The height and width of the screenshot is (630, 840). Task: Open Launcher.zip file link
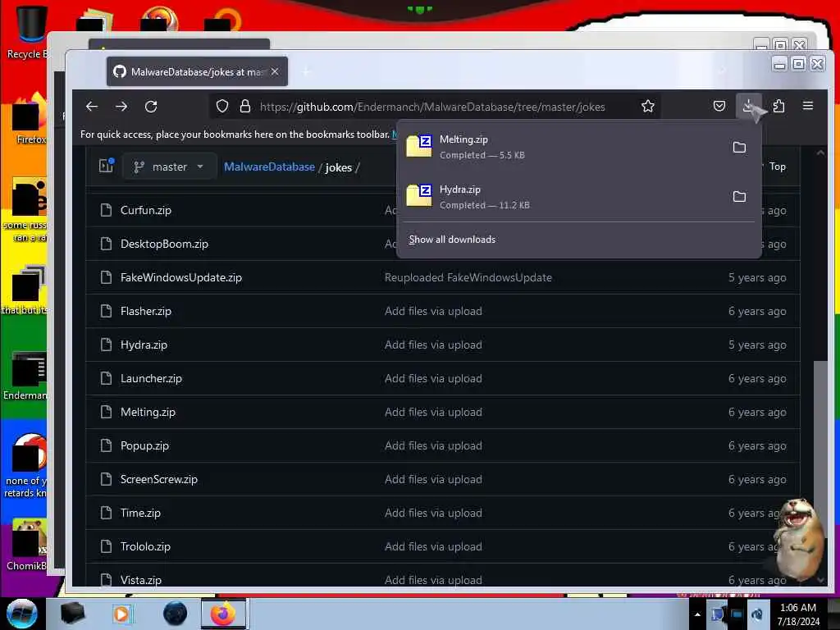pos(151,378)
